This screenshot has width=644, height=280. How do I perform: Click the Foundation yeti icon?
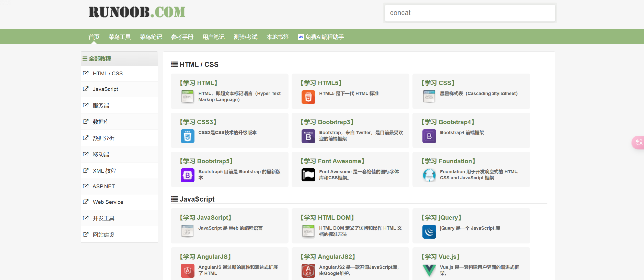tap(429, 175)
